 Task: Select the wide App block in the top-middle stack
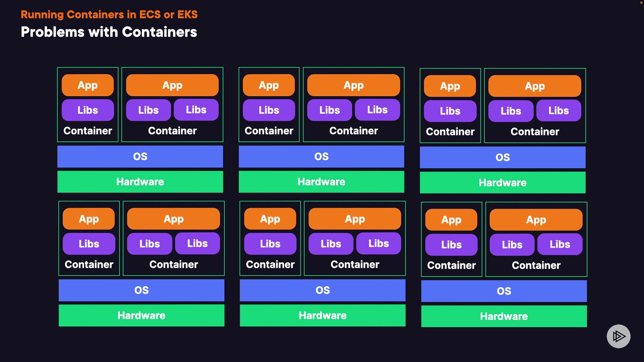[x=354, y=85]
